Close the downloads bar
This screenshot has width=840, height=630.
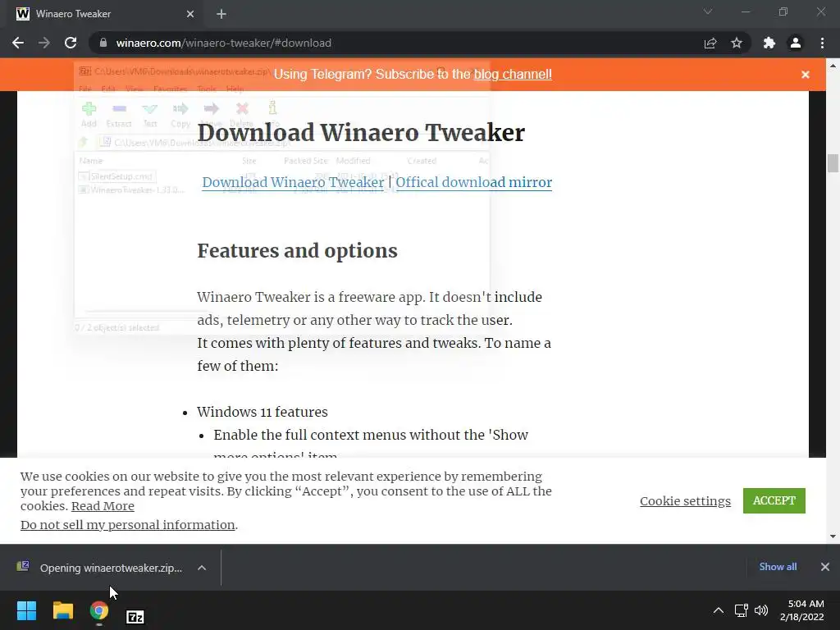(x=825, y=566)
